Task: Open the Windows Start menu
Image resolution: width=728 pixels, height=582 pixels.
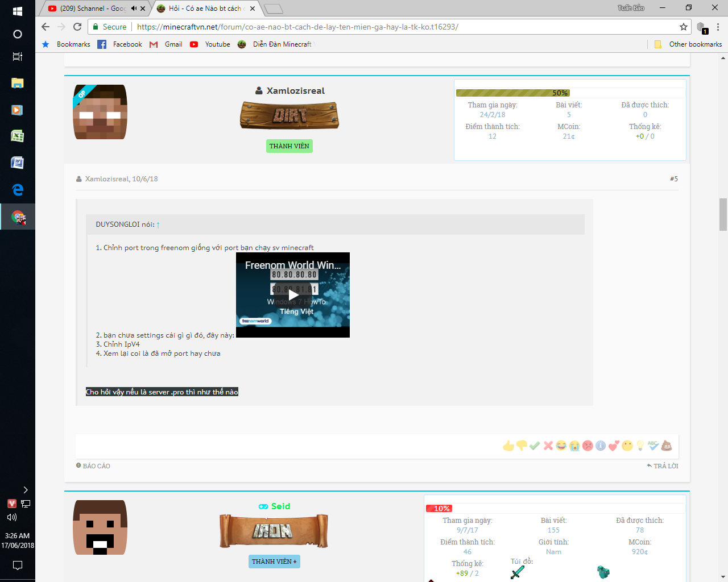Action: click(x=18, y=11)
